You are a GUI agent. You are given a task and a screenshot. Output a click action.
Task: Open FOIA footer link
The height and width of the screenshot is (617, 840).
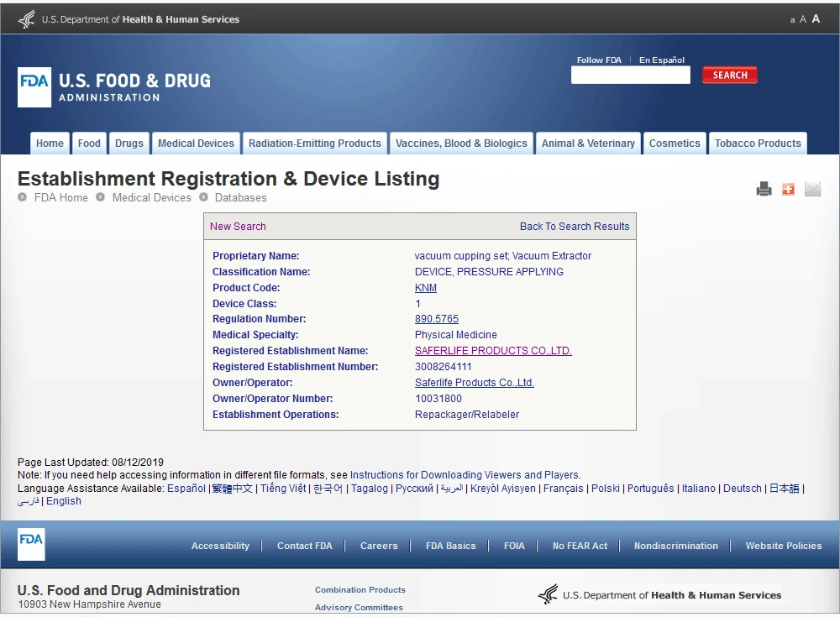click(514, 546)
